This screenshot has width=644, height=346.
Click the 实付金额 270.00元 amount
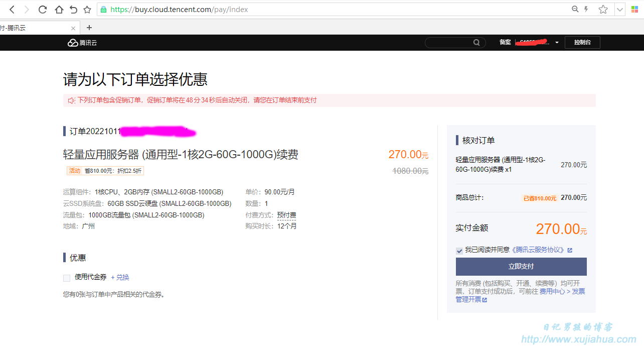[x=561, y=229]
